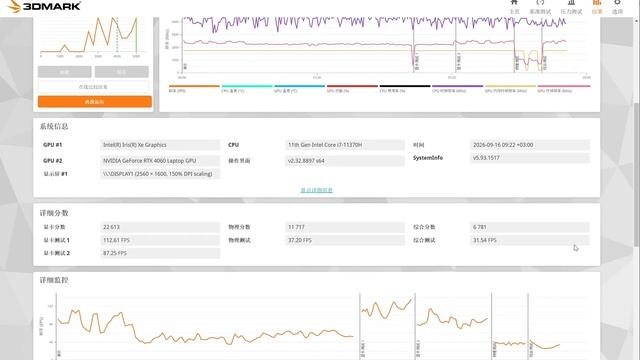Click the SystemInfo label
The image size is (640, 360).
coord(428,158)
